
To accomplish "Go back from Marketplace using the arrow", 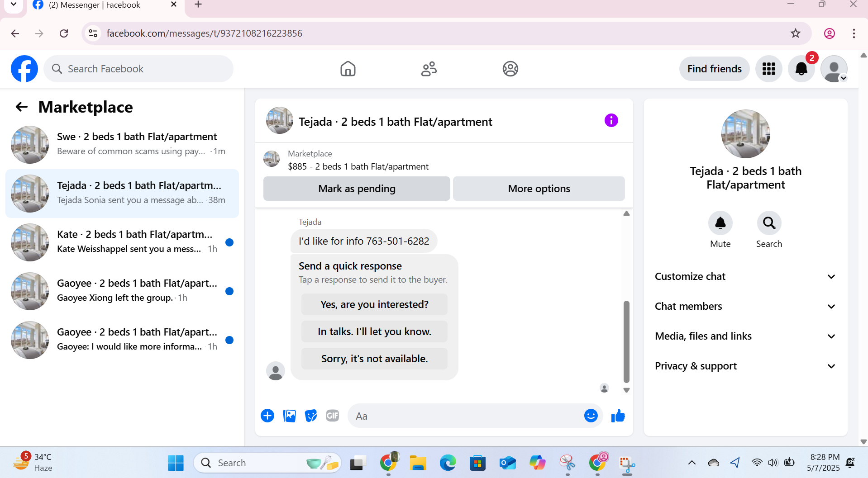I will (x=22, y=107).
